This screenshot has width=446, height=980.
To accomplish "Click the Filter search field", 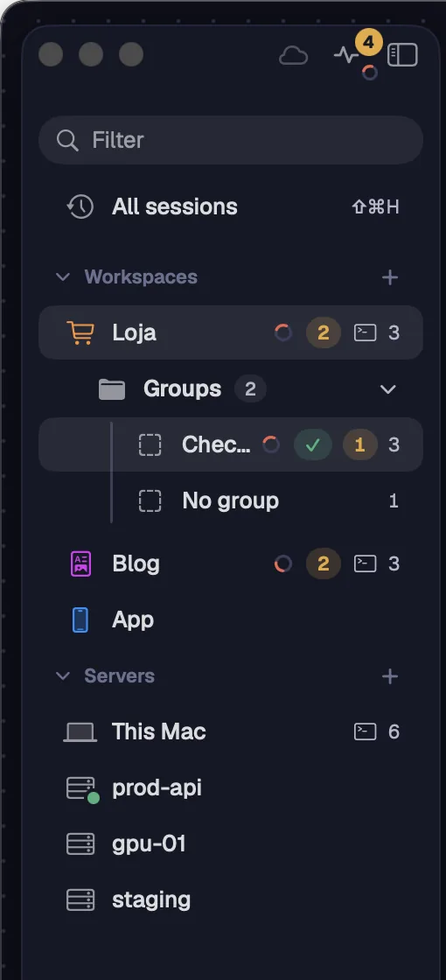I will (231, 140).
